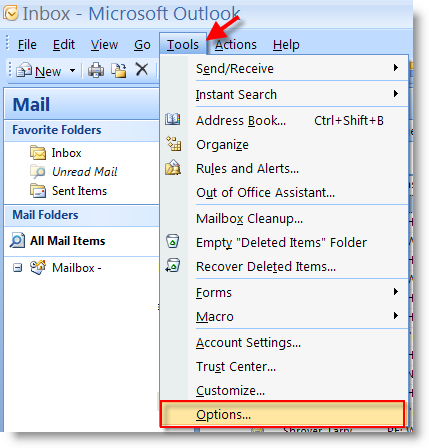Click the Unread Mail folder icon
The width and height of the screenshot is (429, 448).
pos(38,171)
